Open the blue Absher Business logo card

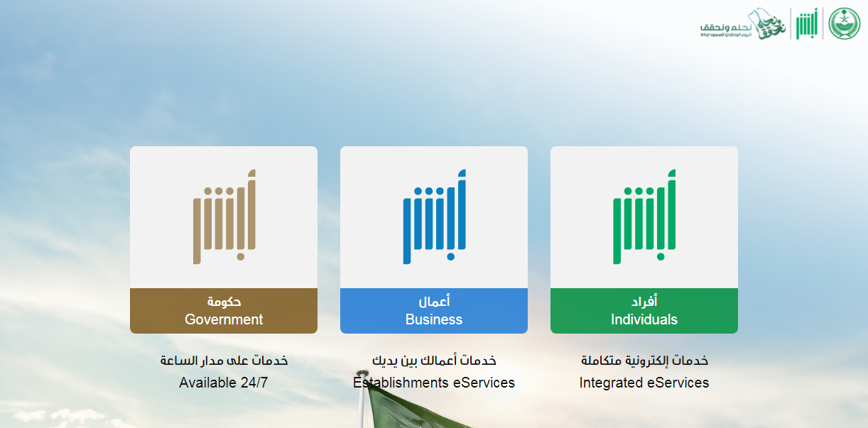(x=434, y=217)
